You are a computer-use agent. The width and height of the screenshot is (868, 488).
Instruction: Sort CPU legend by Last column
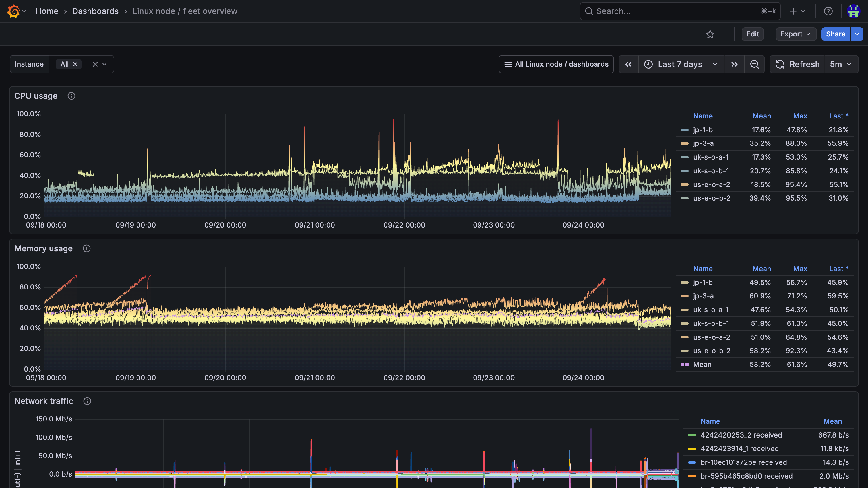tap(839, 116)
